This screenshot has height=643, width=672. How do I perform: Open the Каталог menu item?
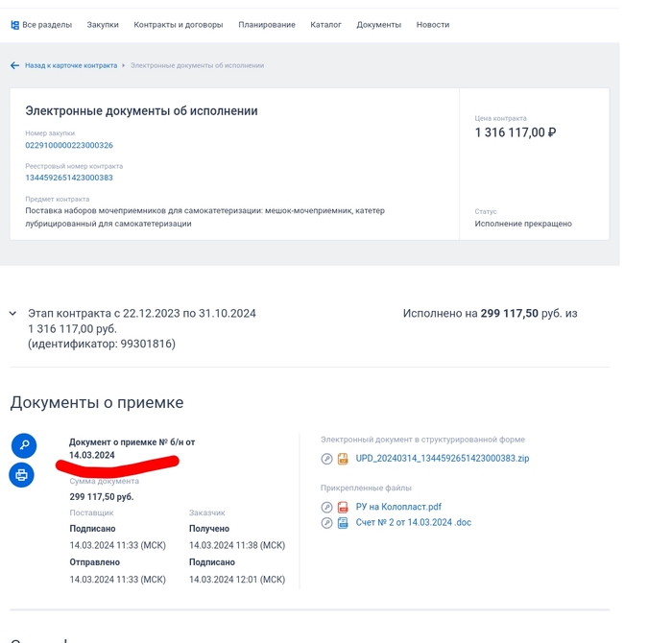(325, 25)
